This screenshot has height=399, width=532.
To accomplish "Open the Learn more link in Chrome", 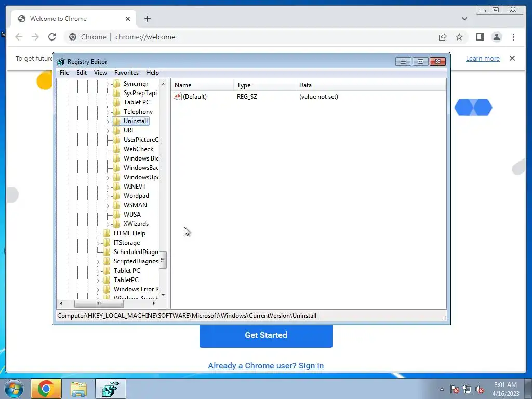I will coord(483,58).
